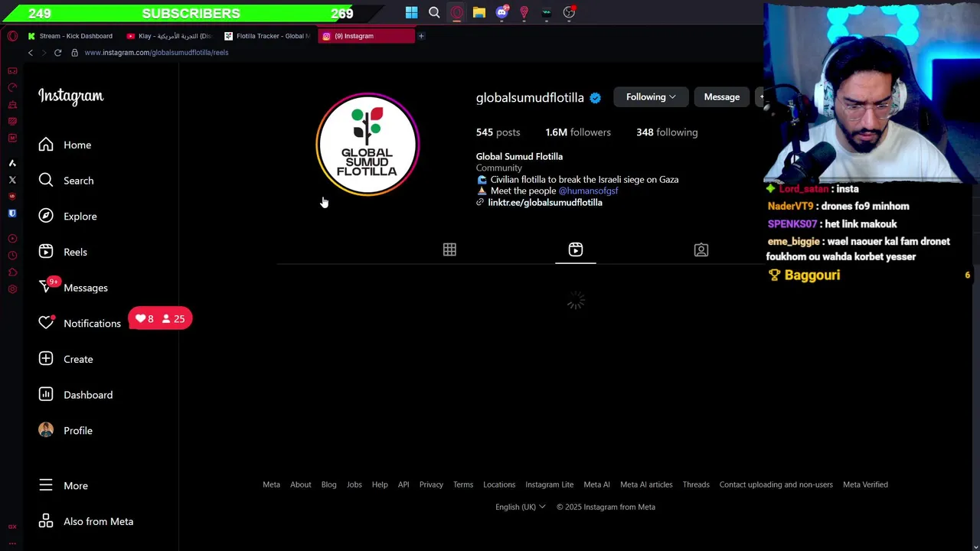Click the taskbar search magnifier
980x551 pixels.
(x=434, y=12)
